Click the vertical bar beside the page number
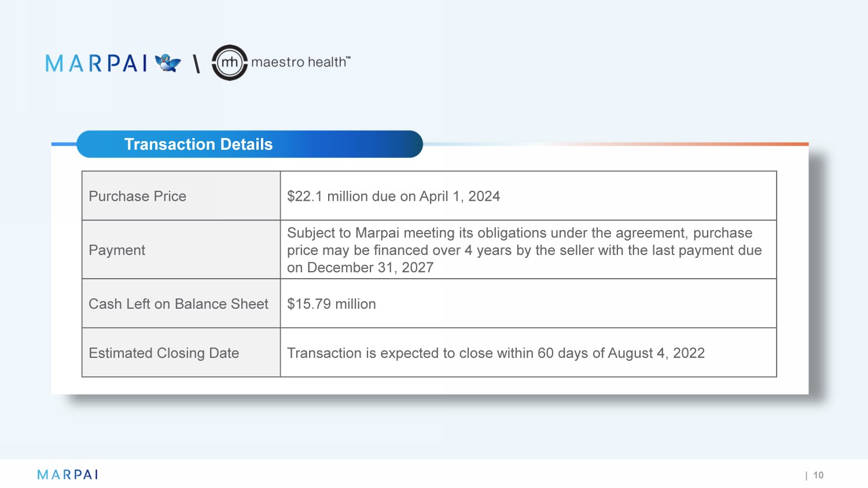This screenshot has height=488, width=868. coord(806,475)
